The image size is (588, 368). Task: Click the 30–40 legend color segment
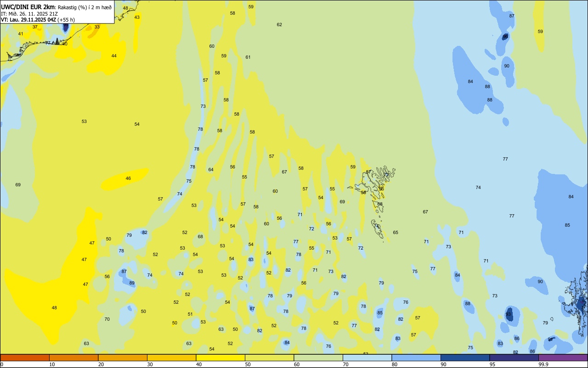coord(171,357)
